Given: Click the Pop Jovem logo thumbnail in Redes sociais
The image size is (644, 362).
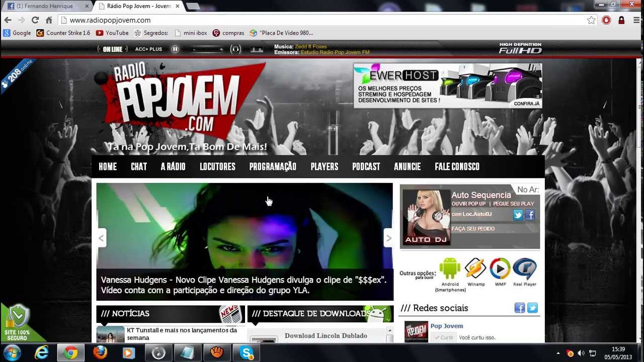Looking at the screenshot, I should tap(416, 332).
